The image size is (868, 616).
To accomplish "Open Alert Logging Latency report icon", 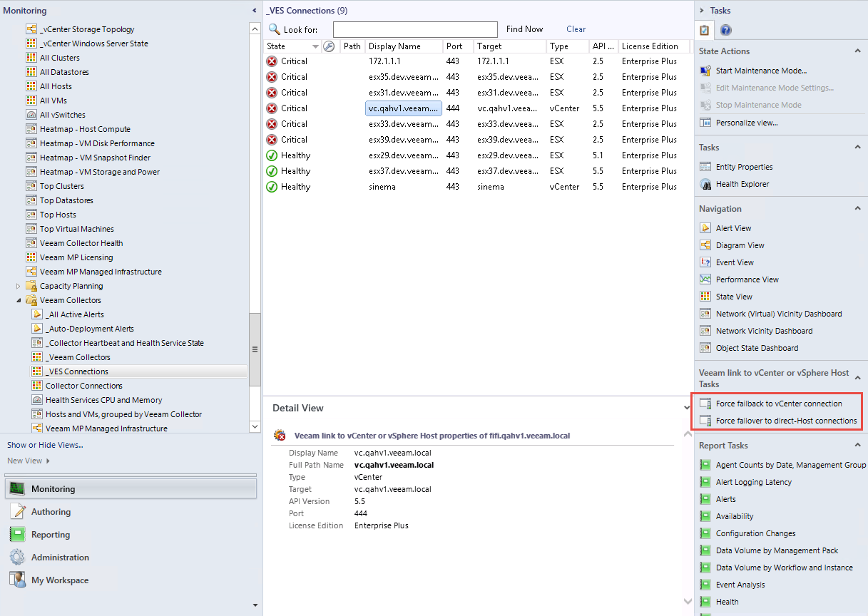I will [x=705, y=482].
